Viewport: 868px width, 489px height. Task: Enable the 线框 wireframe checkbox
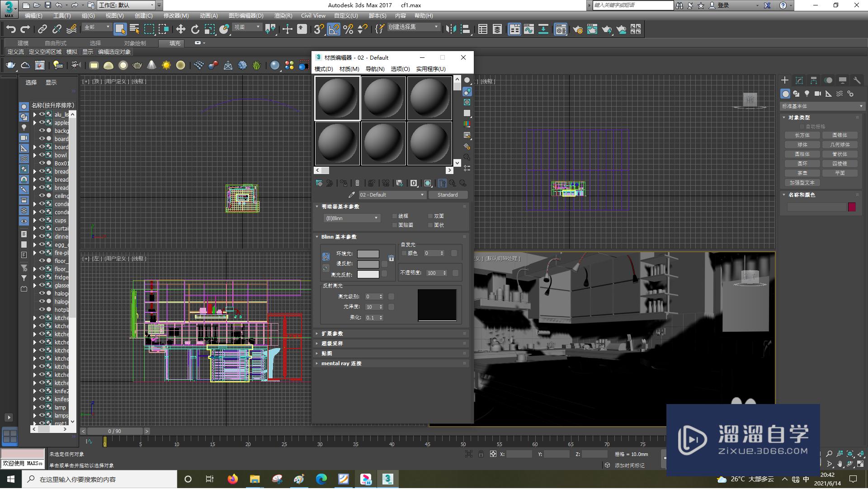(x=395, y=216)
